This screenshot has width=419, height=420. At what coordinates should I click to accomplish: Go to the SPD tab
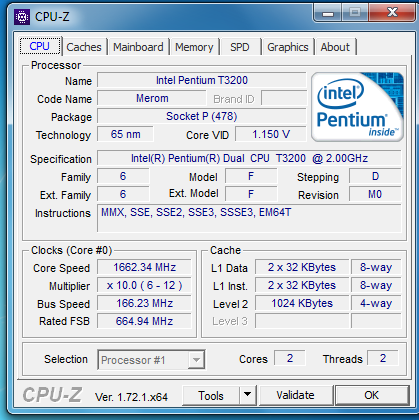[x=240, y=47]
